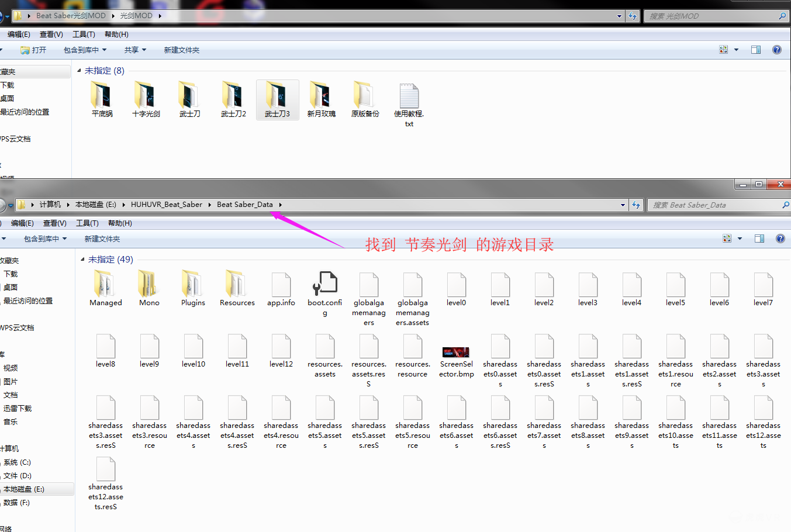Toggle preview pane in the upper 光剑MOD window

click(755, 50)
